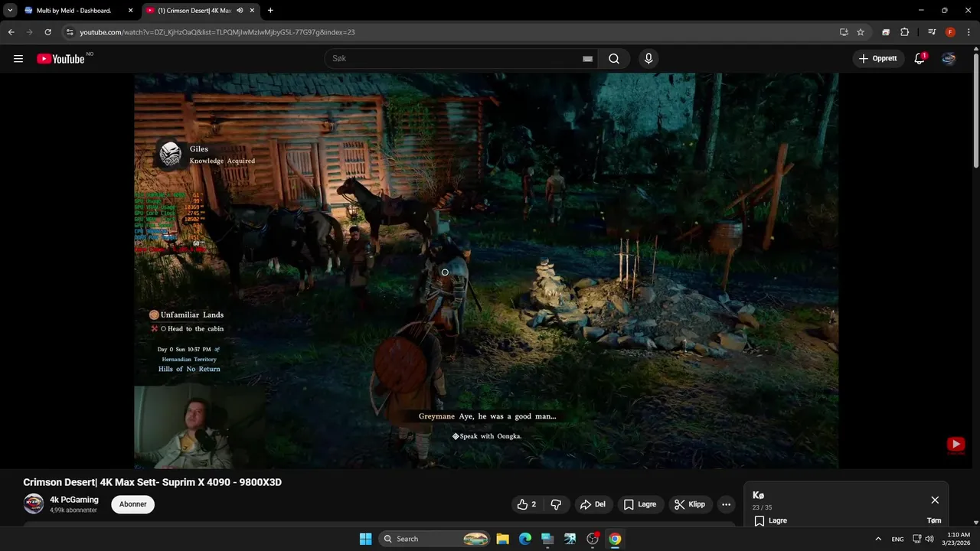Image resolution: width=980 pixels, height=551 pixels.
Task: Open Chrome media controls icon
Action: coord(932,32)
